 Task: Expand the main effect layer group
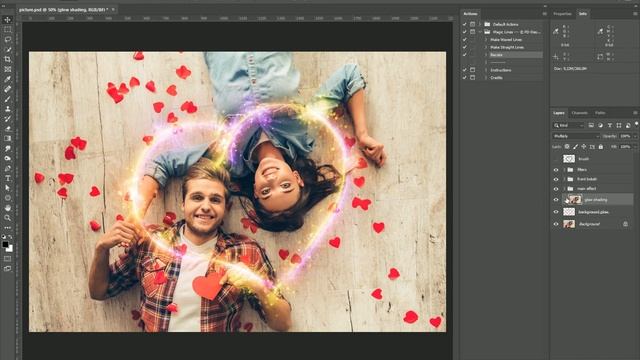[x=564, y=189]
